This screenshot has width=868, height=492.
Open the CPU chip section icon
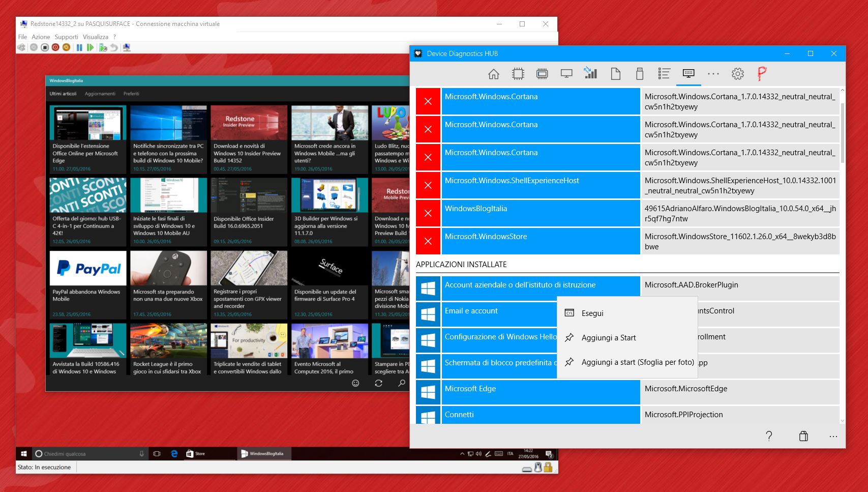(x=518, y=74)
